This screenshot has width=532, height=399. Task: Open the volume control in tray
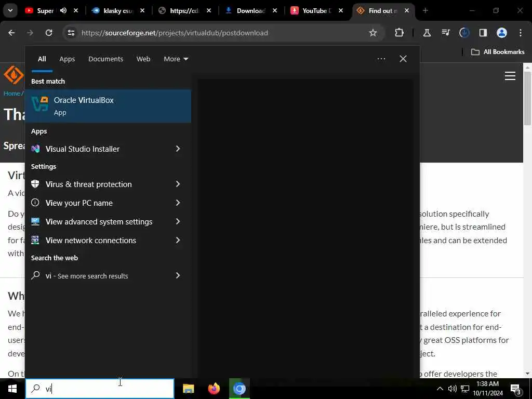(x=453, y=389)
